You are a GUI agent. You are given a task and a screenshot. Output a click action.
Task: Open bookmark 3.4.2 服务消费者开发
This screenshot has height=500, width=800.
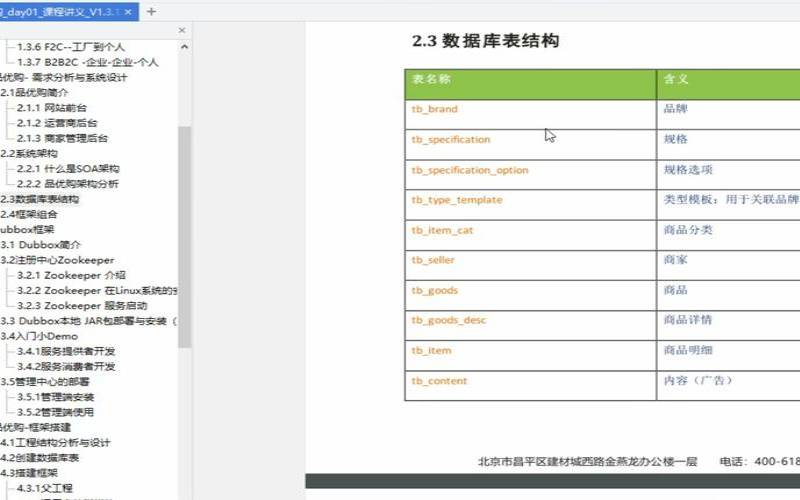pos(66,366)
